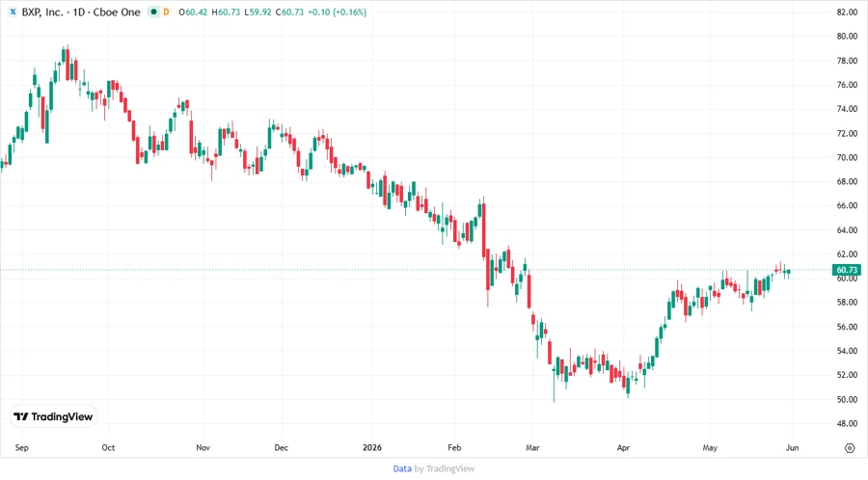Click the 2026 label on time axis
868x480 pixels.
372,447
